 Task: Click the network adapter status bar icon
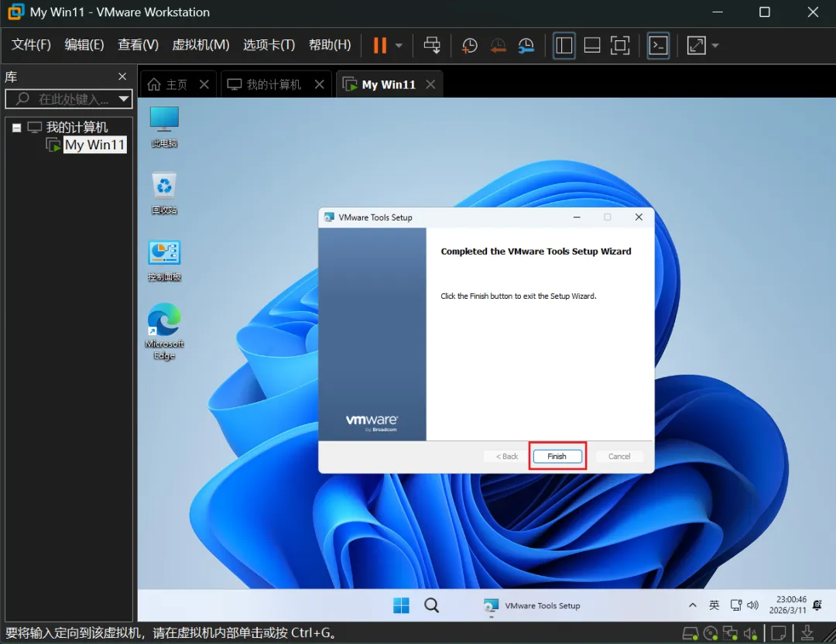click(730, 633)
